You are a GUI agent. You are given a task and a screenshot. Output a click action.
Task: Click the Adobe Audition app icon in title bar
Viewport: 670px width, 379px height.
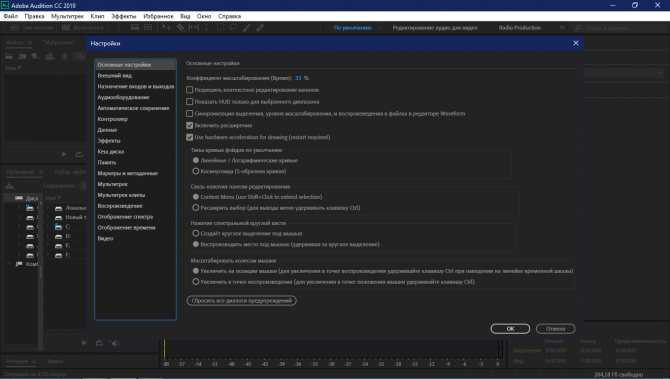click(5, 5)
